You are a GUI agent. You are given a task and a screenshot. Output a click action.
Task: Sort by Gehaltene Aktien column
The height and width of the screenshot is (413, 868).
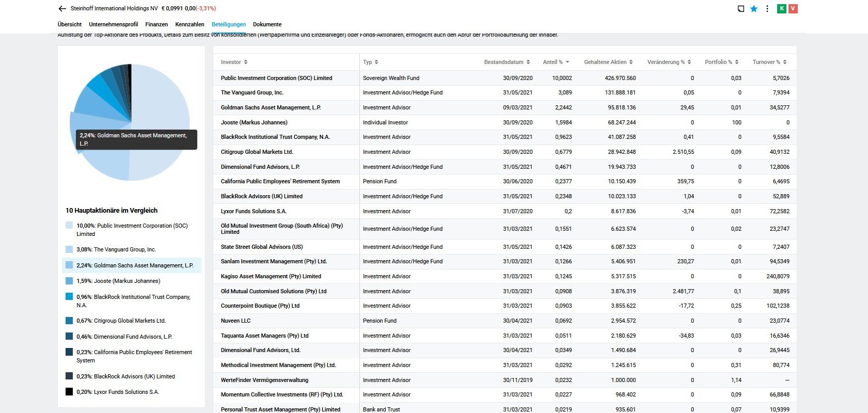coord(608,62)
